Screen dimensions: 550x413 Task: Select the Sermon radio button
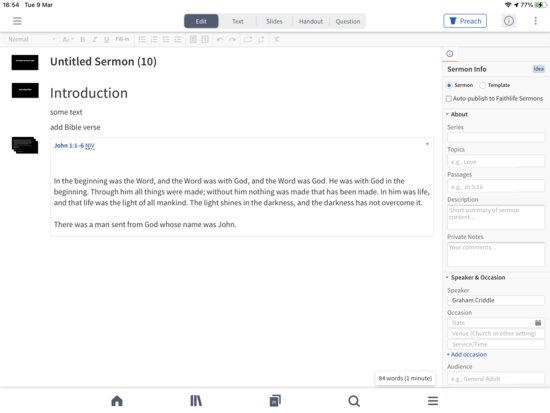(449, 85)
